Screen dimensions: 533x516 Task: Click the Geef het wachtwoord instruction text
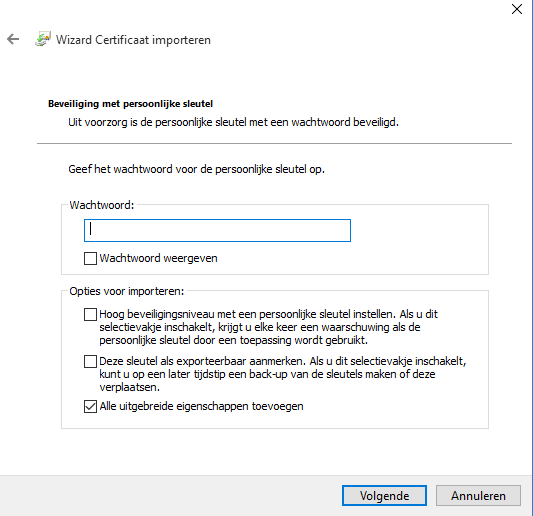(196, 169)
